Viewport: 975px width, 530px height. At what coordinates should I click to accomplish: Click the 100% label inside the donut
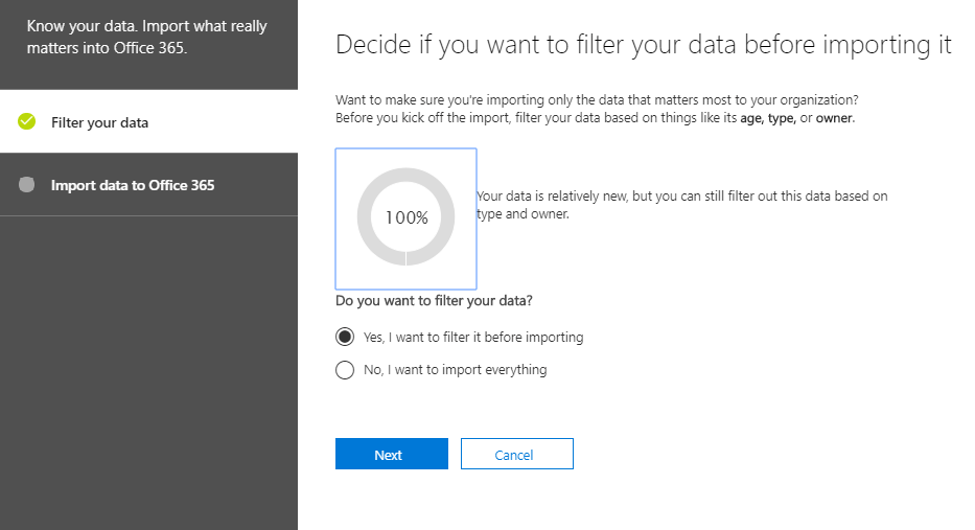pos(406,218)
